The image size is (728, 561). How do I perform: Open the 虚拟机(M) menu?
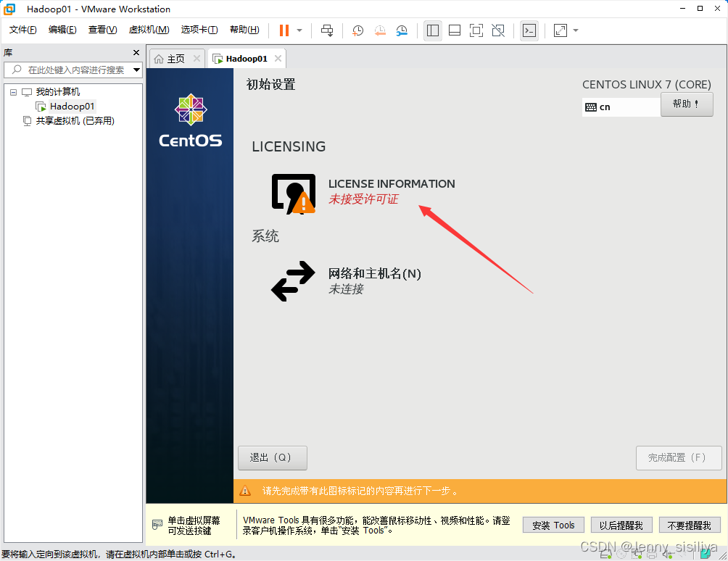[149, 30]
